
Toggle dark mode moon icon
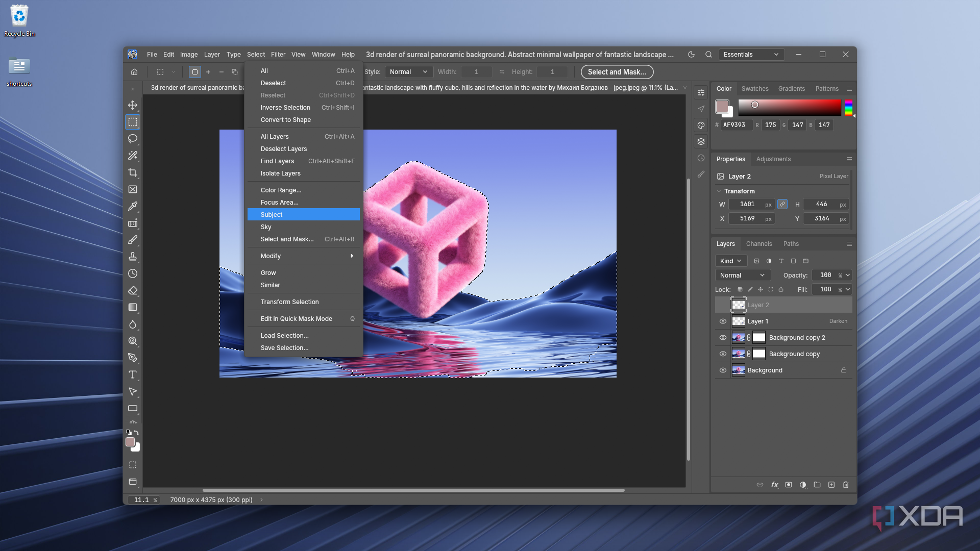click(x=691, y=55)
